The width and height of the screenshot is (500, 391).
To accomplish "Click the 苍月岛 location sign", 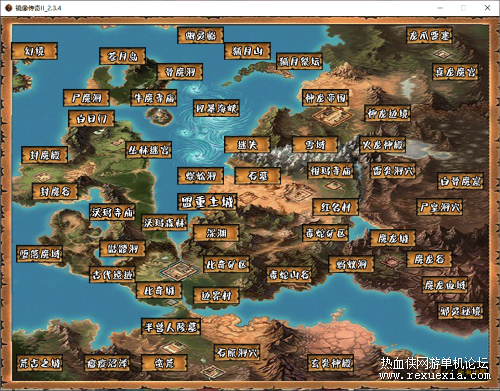I will [x=123, y=56].
